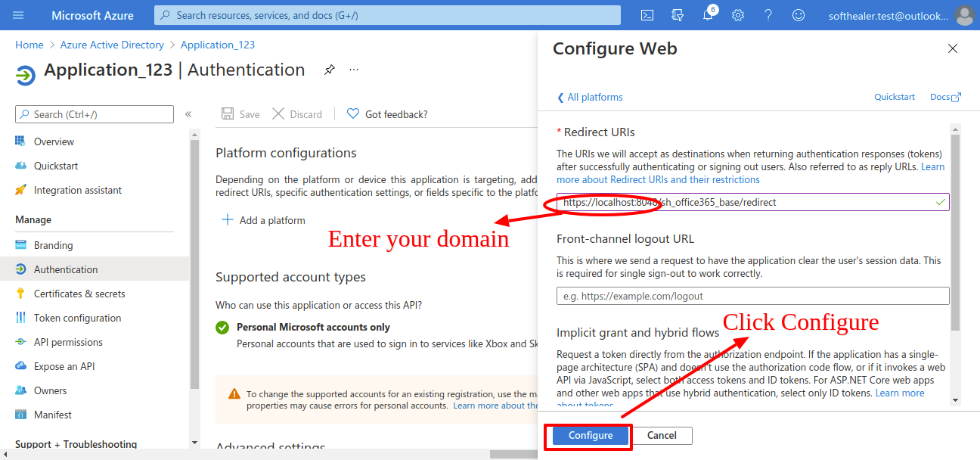The width and height of the screenshot is (980, 460).
Task: Pin the Application_123 Authentication page
Action: point(330,70)
